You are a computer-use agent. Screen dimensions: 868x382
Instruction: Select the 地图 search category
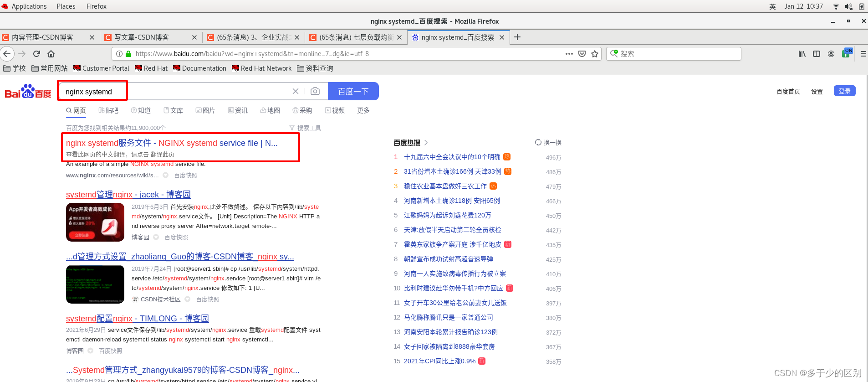click(270, 110)
